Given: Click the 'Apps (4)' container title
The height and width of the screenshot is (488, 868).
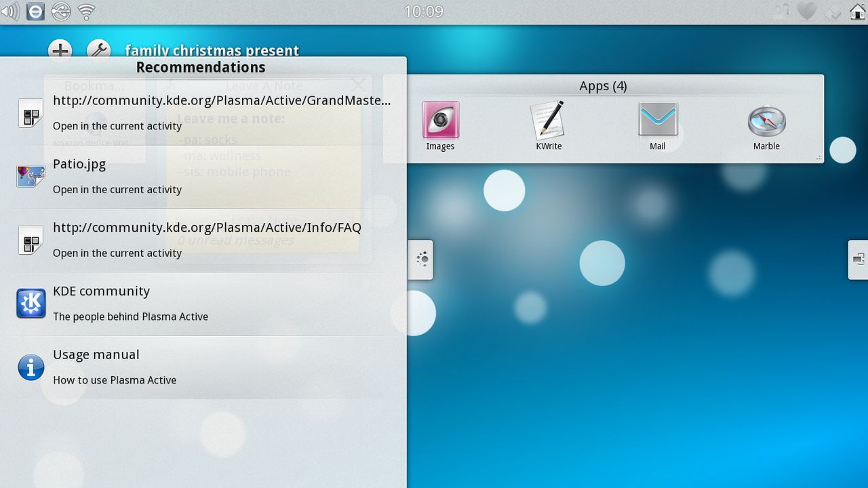Looking at the screenshot, I should click(603, 86).
